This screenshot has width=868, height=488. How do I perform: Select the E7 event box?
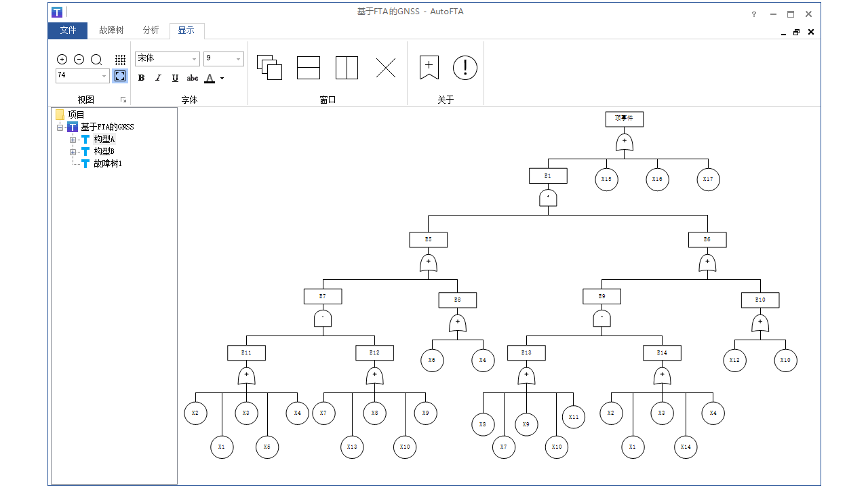coord(323,296)
